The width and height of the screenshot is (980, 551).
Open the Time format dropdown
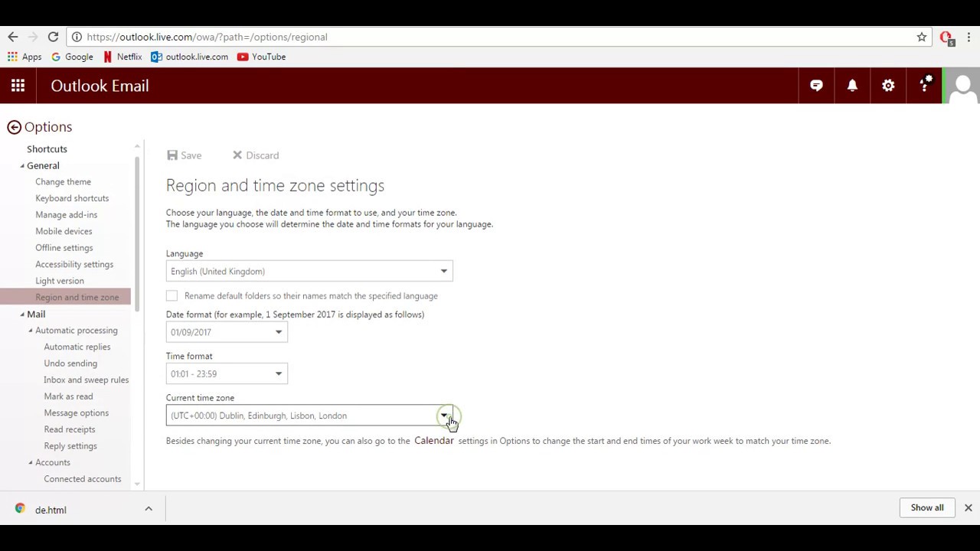point(227,373)
